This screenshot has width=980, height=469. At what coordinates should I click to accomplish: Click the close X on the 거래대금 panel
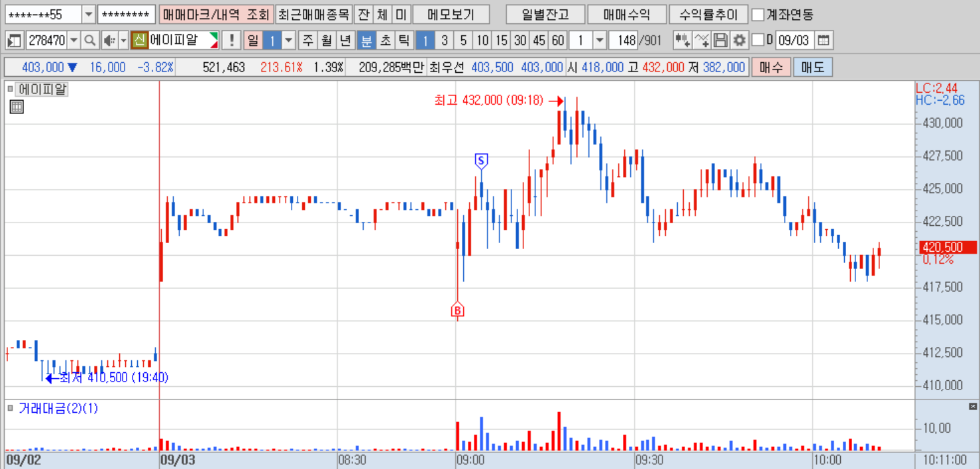tap(973, 406)
